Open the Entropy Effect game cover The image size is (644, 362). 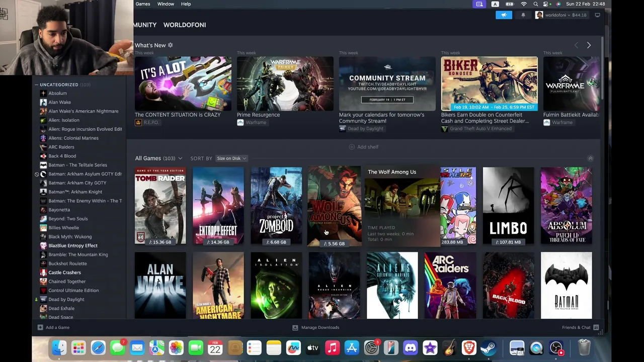(x=218, y=206)
